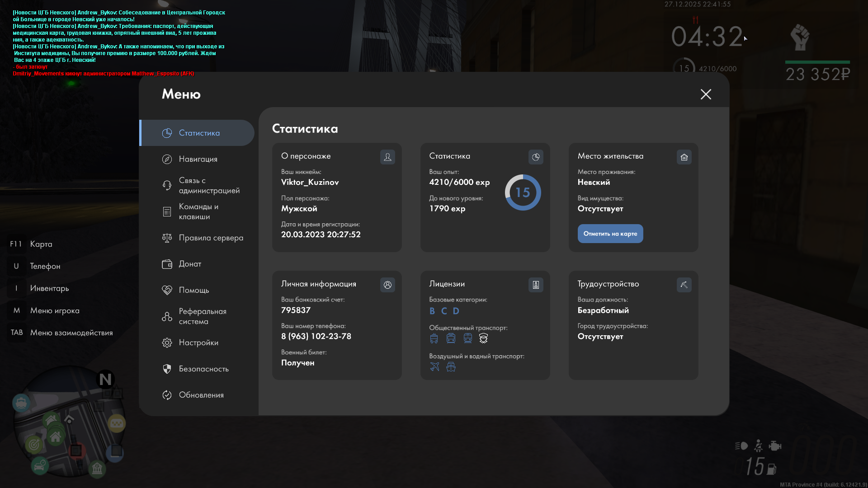Viewport: 868px width, 488px height.
Task: Open the Безопасность shield section
Action: click(x=203, y=369)
